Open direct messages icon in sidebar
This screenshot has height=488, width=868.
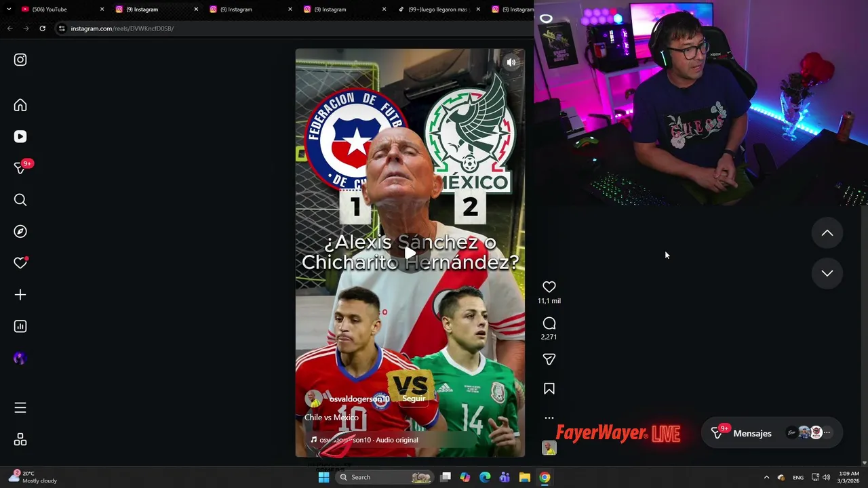click(x=20, y=168)
